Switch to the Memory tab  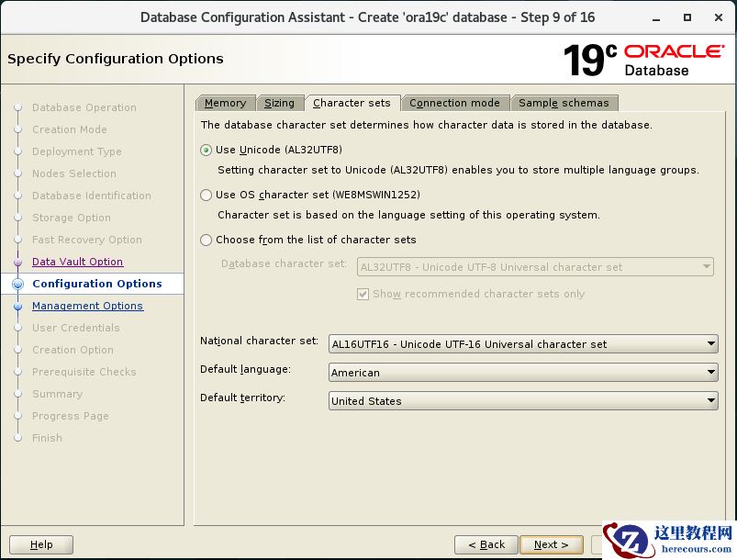(225, 103)
